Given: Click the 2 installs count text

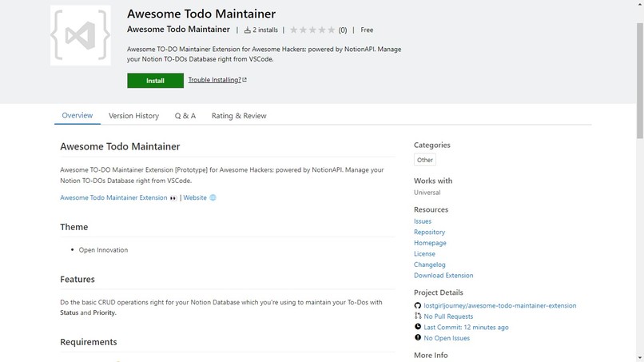Looking at the screenshot, I should [x=265, y=30].
